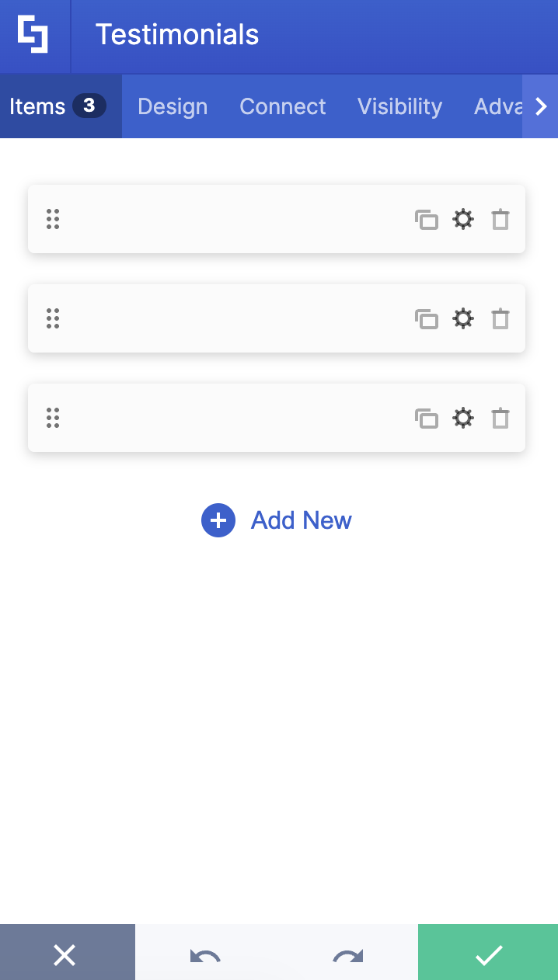Select the drag handle of the third testimonial
558x980 pixels.
53,418
